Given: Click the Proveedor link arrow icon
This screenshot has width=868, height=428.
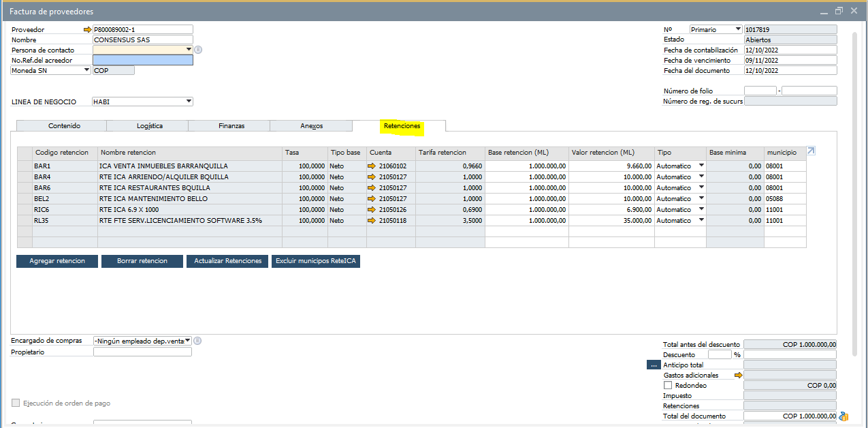Looking at the screenshot, I should pos(87,30).
